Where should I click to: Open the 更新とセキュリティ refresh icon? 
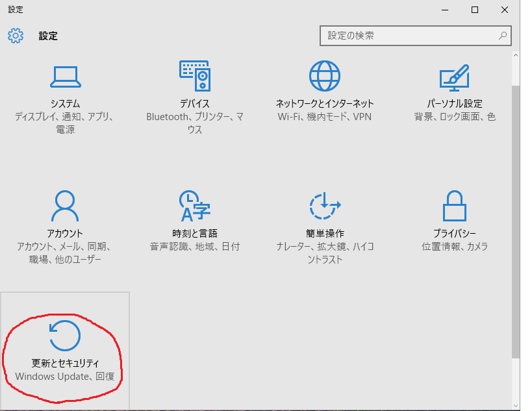pos(65,336)
